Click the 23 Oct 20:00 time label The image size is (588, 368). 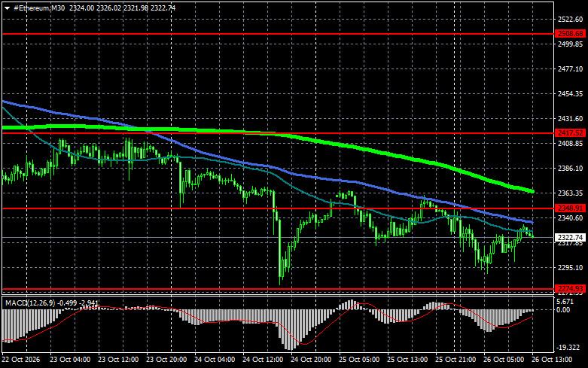pos(166,360)
